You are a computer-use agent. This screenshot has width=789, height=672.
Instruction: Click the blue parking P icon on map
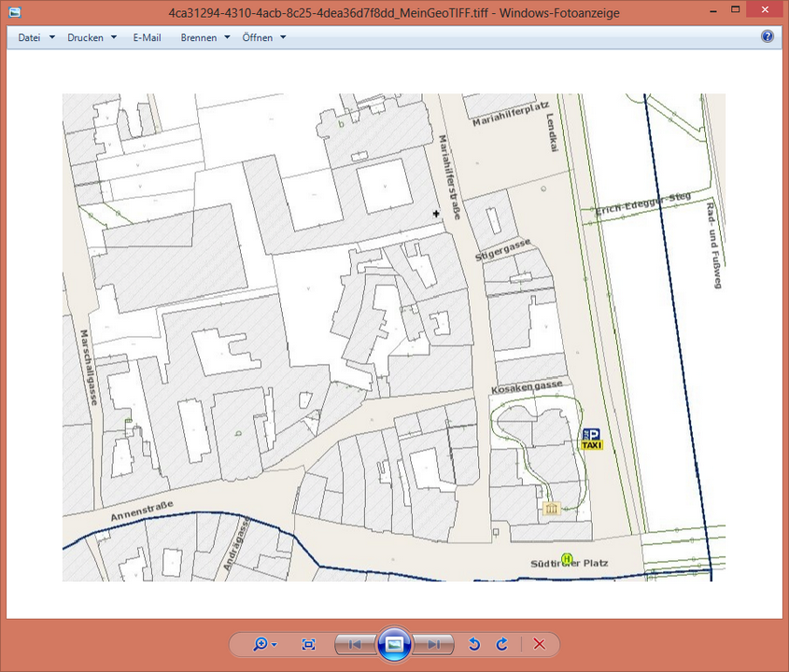(592, 435)
